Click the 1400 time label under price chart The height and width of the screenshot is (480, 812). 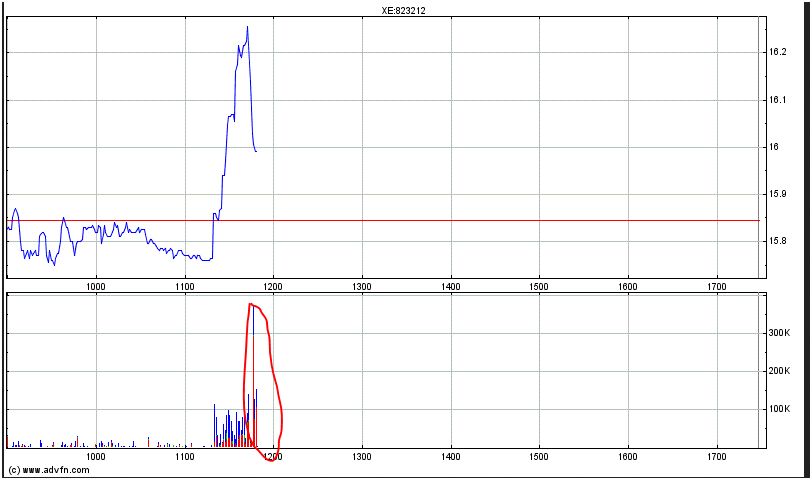[451, 286]
